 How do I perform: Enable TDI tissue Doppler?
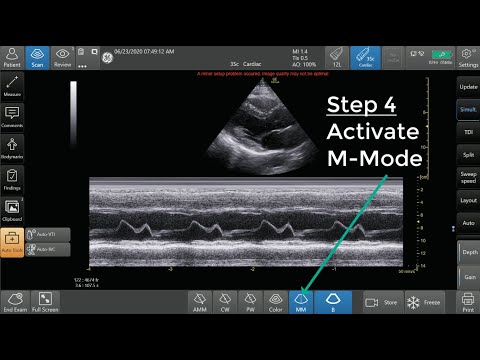(468, 132)
